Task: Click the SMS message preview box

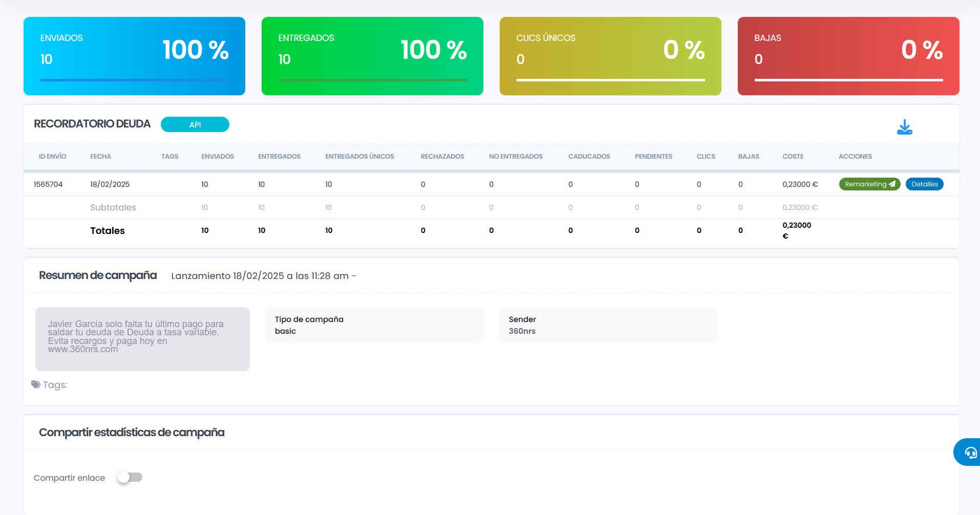Action: click(142, 339)
